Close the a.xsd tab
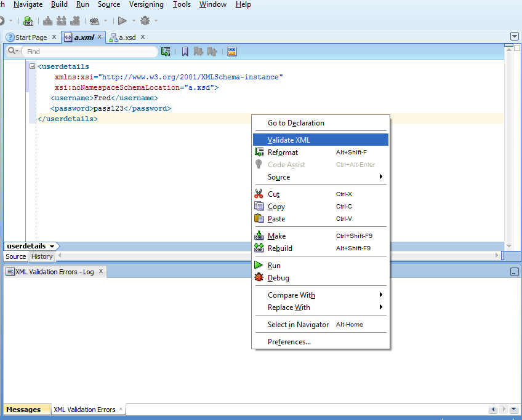The height and width of the screenshot is (420, 522). point(142,38)
